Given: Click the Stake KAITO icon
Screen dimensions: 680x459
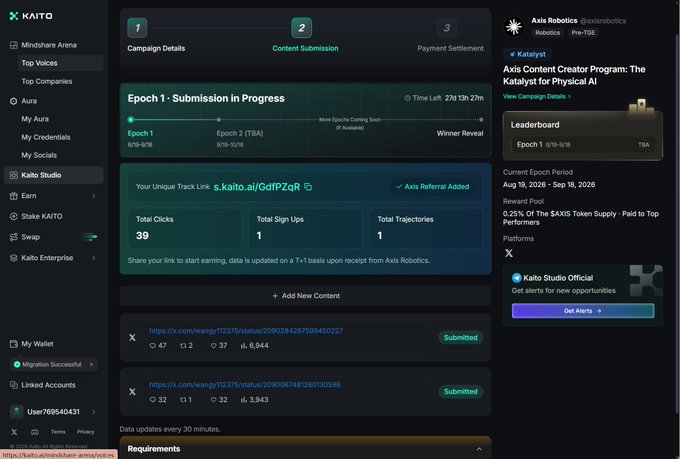Looking at the screenshot, I should (x=14, y=216).
